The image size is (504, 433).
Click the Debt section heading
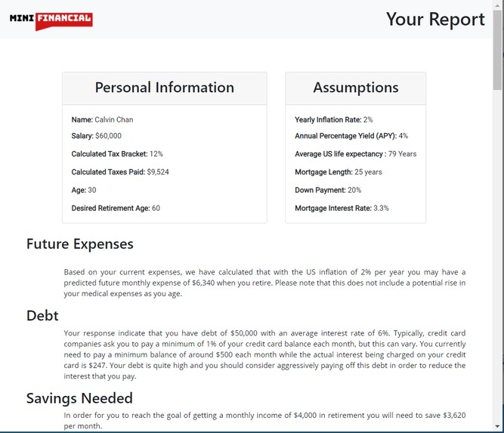click(42, 316)
